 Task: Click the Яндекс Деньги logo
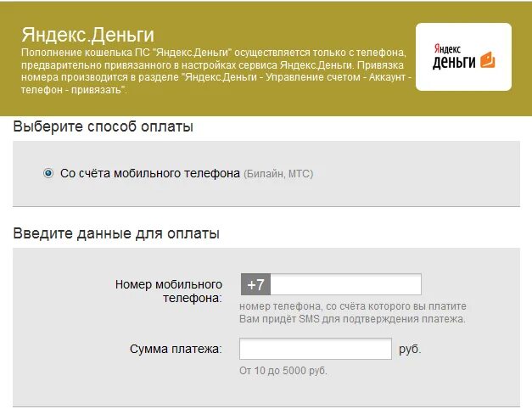click(463, 57)
